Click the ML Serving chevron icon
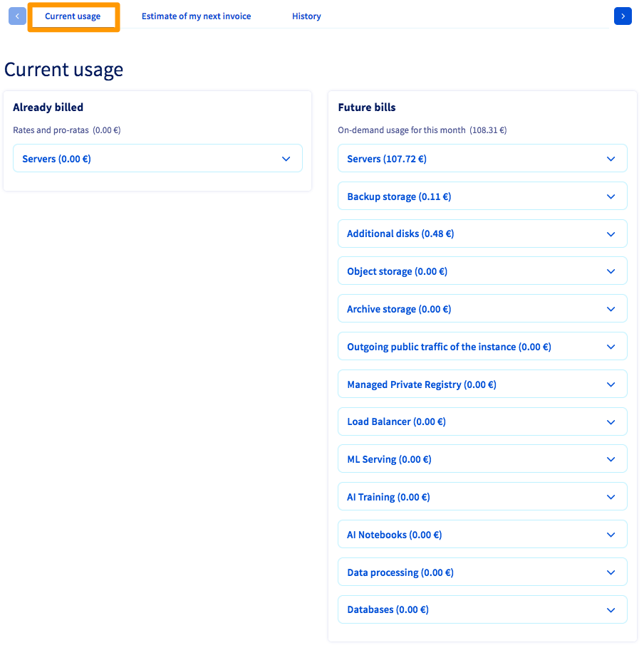Image resolution: width=644 pixels, height=650 pixels. (x=611, y=459)
